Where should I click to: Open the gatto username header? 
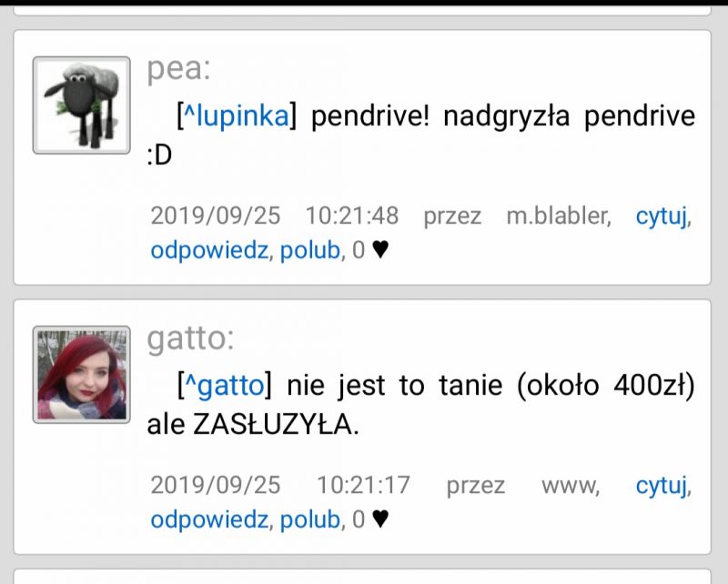[191, 338]
